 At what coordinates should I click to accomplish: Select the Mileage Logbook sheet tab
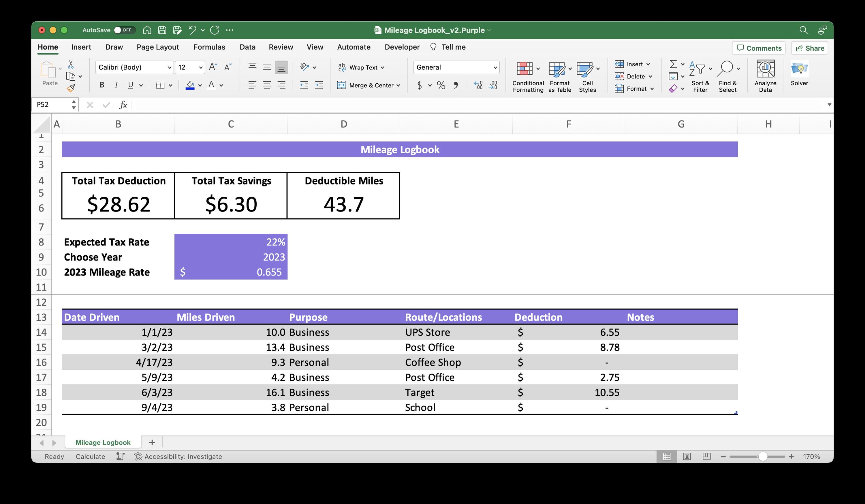(103, 442)
